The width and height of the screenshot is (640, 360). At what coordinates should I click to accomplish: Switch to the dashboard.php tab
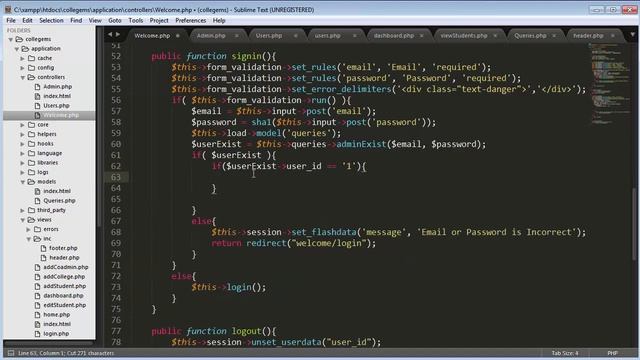click(393, 36)
